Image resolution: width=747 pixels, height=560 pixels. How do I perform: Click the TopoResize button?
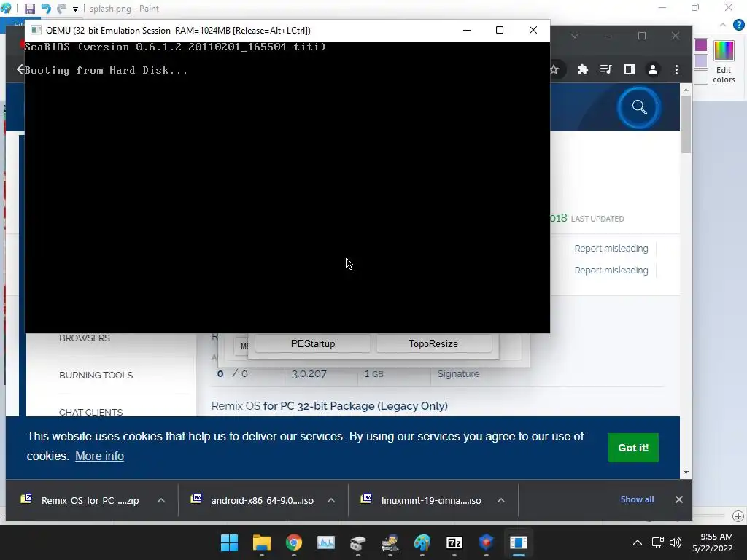[433, 344]
